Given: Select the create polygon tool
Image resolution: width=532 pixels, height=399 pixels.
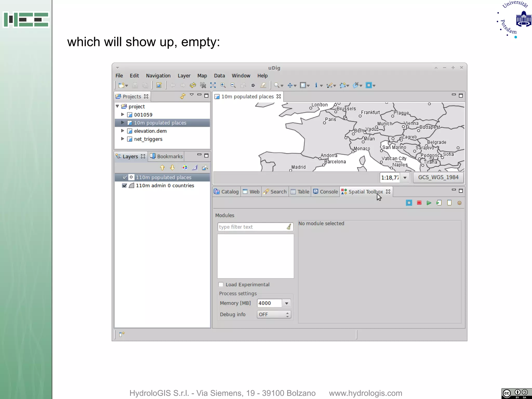Looking at the screenshot, I should point(343,85).
